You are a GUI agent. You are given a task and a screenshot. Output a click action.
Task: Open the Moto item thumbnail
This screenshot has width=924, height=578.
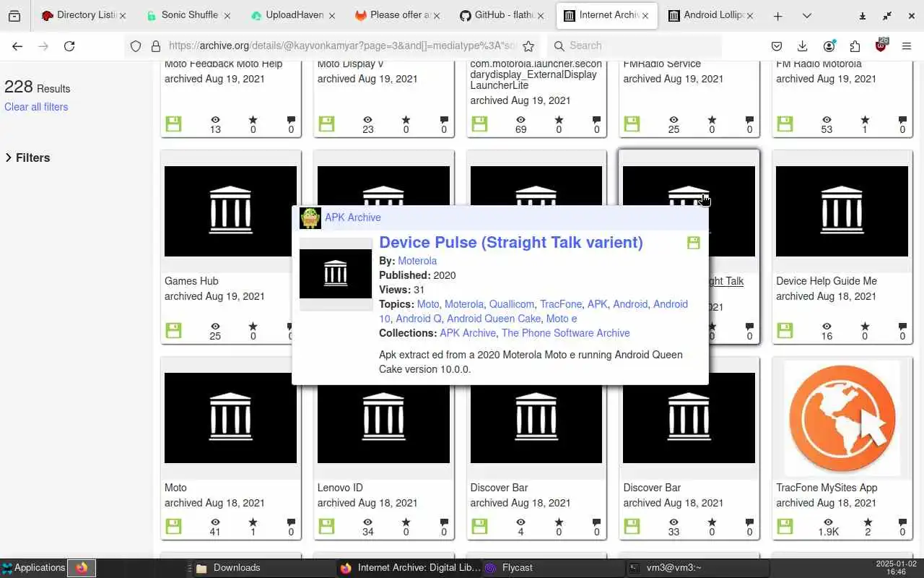[x=230, y=418]
